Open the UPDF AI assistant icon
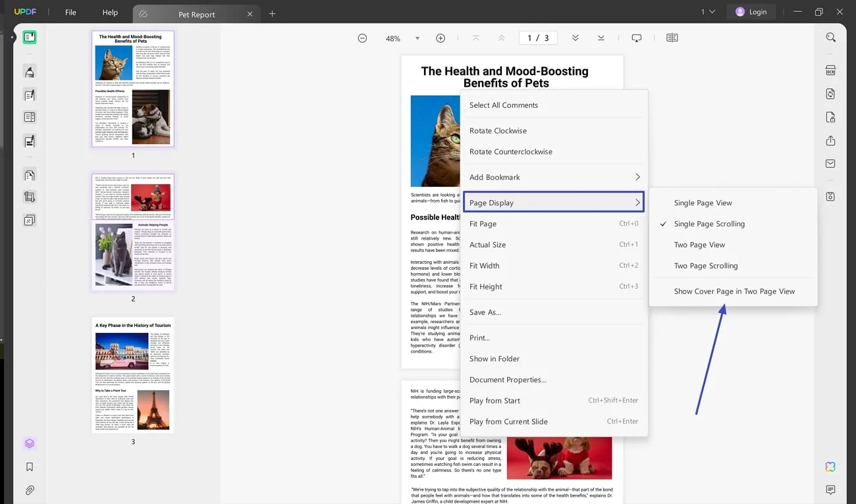The height and width of the screenshot is (504, 856). (x=830, y=466)
